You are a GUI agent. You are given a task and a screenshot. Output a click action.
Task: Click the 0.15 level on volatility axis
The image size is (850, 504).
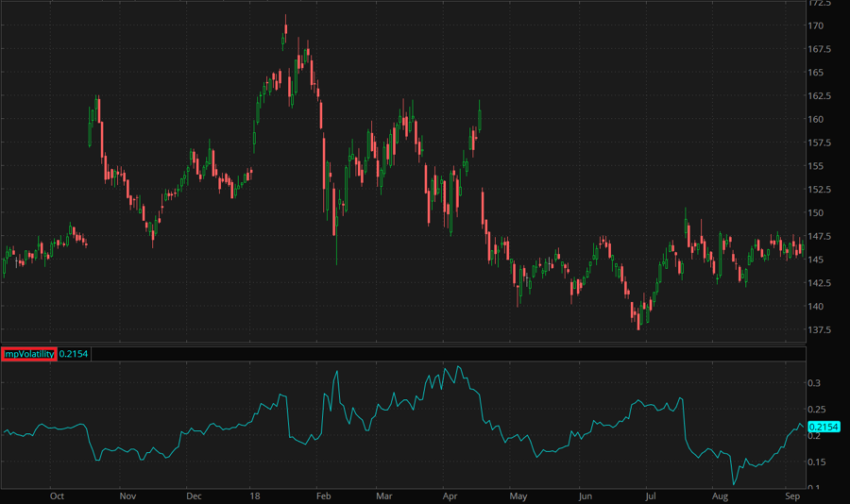(817, 462)
